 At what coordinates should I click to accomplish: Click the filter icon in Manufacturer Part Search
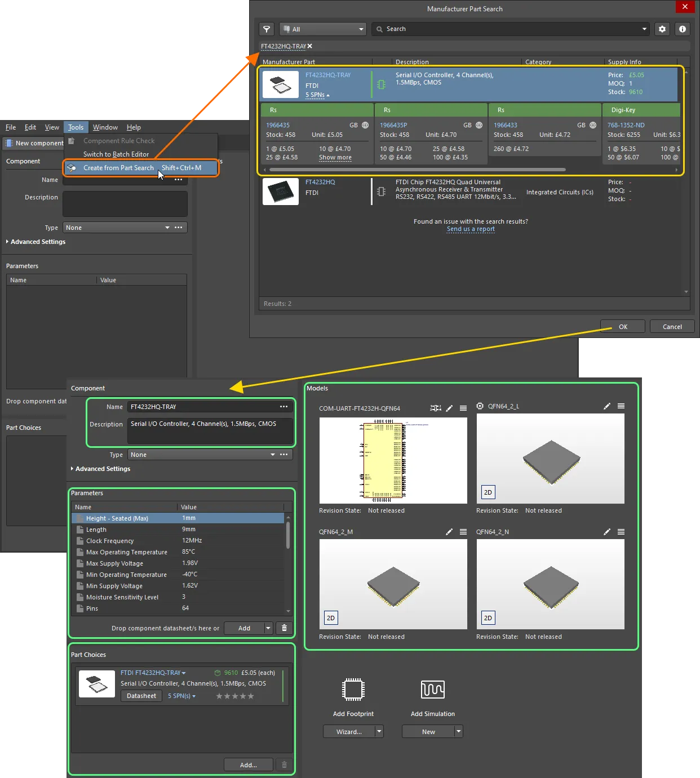[x=267, y=29]
